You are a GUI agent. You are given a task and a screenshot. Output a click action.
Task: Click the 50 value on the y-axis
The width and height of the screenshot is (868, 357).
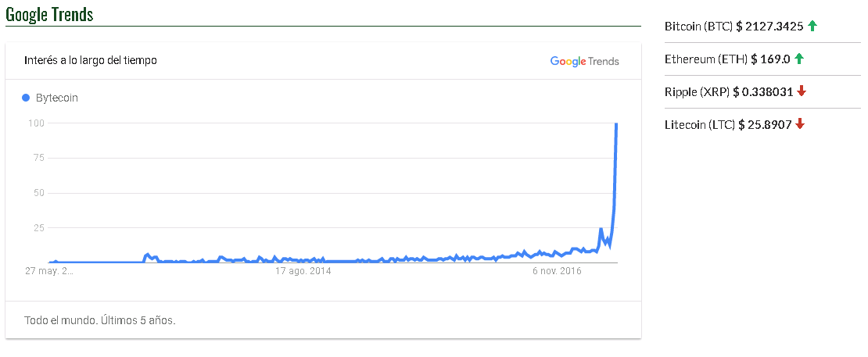[38, 192]
